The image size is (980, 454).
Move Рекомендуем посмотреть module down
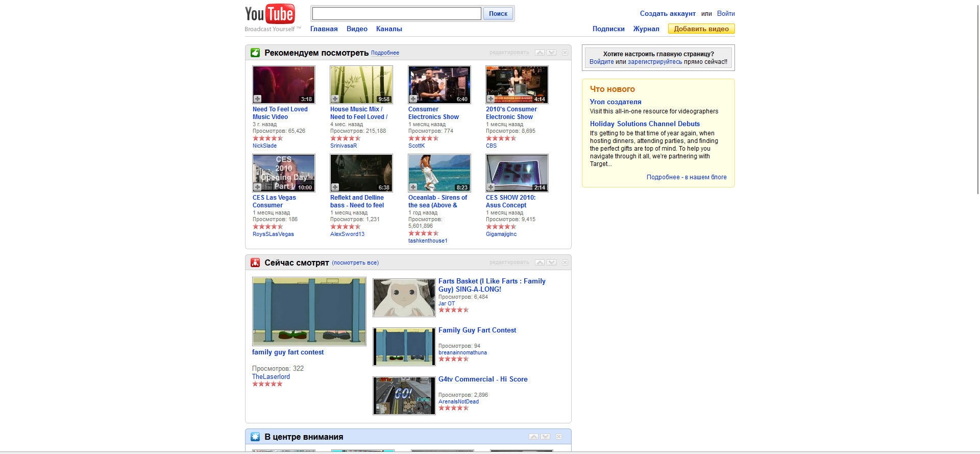coord(552,53)
